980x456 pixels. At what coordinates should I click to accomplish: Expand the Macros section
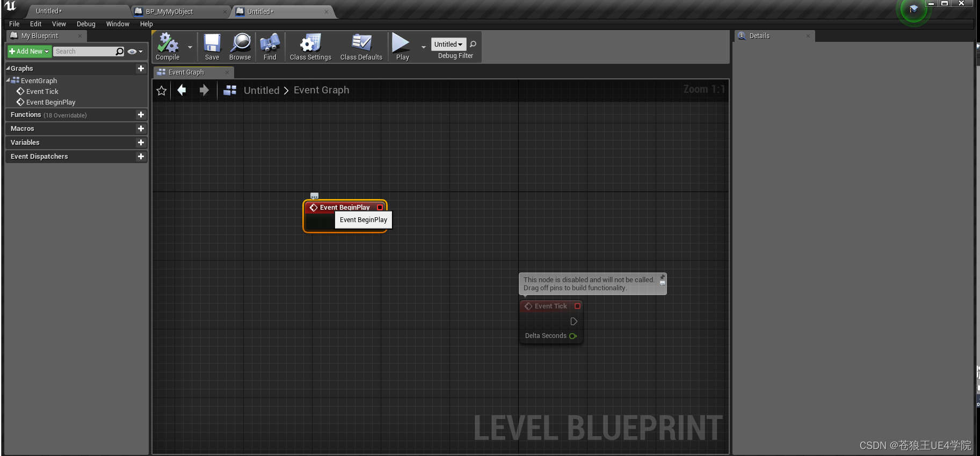(x=22, y=129)
